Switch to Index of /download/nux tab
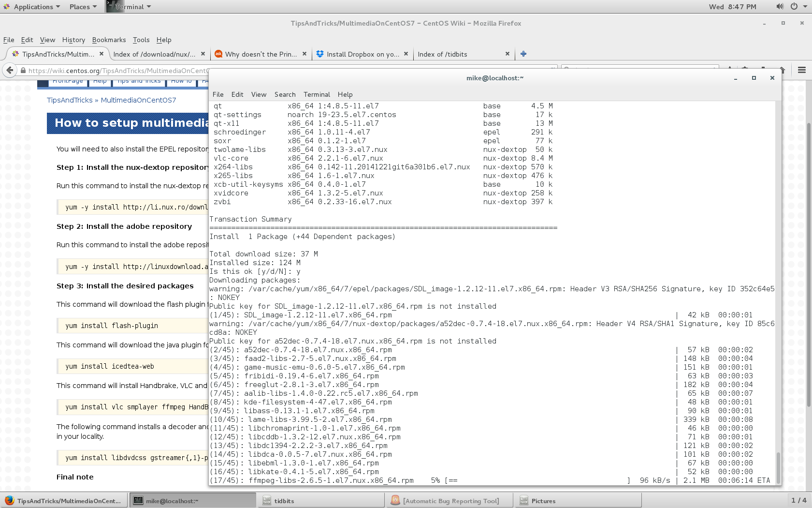 [154, 54]
